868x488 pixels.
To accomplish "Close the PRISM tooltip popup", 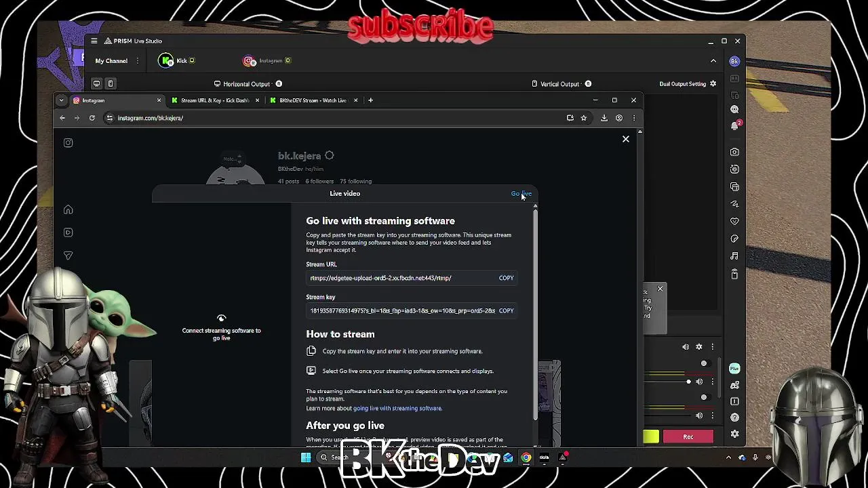I will click(660, 289).
